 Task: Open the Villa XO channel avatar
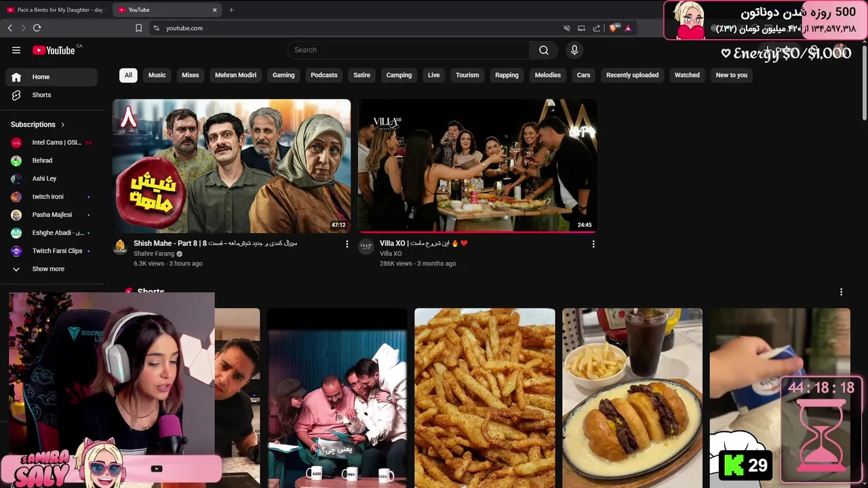tap(366, 246)
